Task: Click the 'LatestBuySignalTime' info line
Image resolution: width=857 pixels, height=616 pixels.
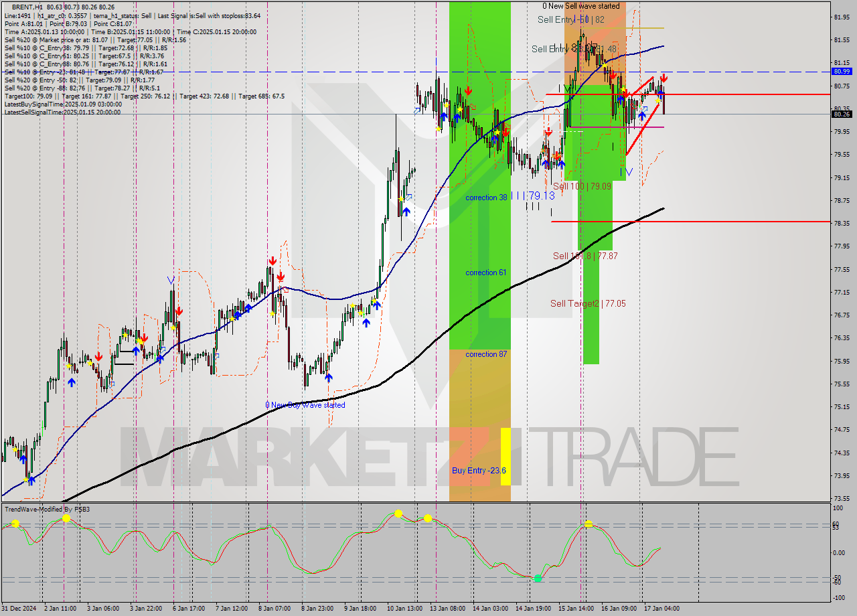Action: coord(63,104)
